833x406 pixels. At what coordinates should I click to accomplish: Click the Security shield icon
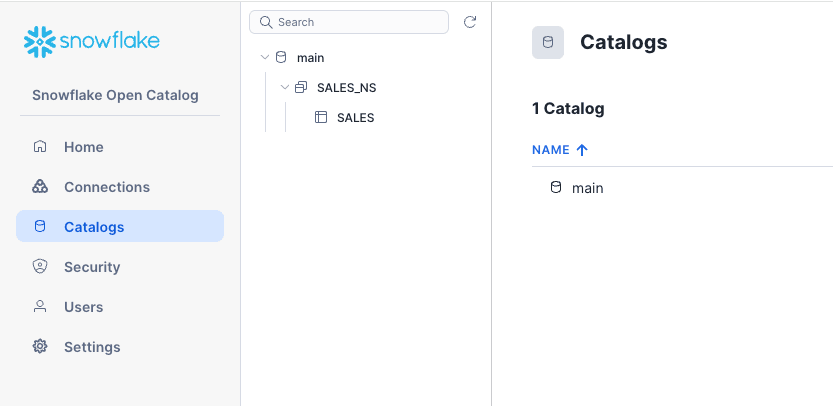tap(40, 267)
